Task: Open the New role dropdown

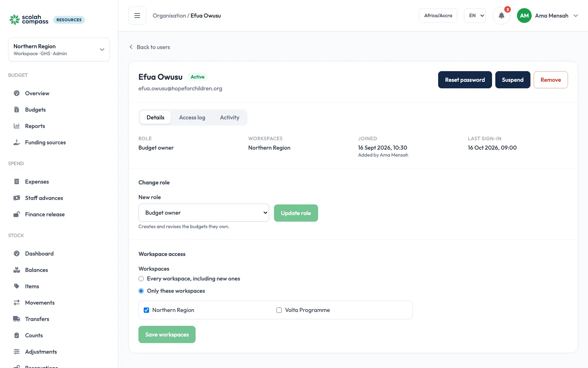Action: [x=204, y=213]
